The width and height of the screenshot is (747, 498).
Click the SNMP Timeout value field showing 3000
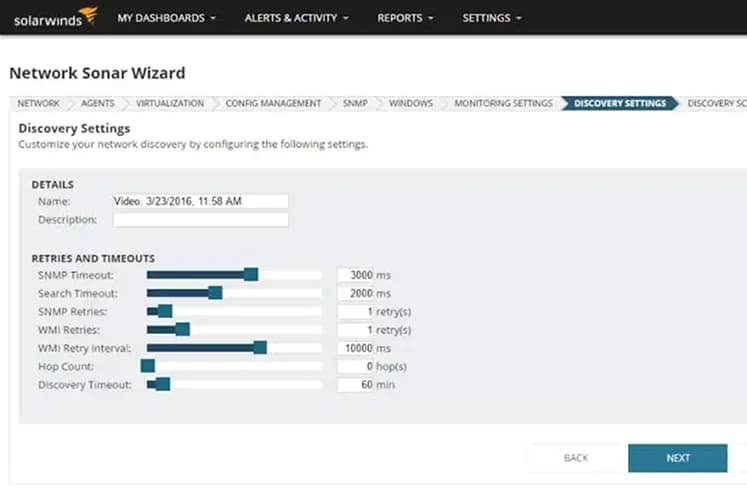coord(355,275)
